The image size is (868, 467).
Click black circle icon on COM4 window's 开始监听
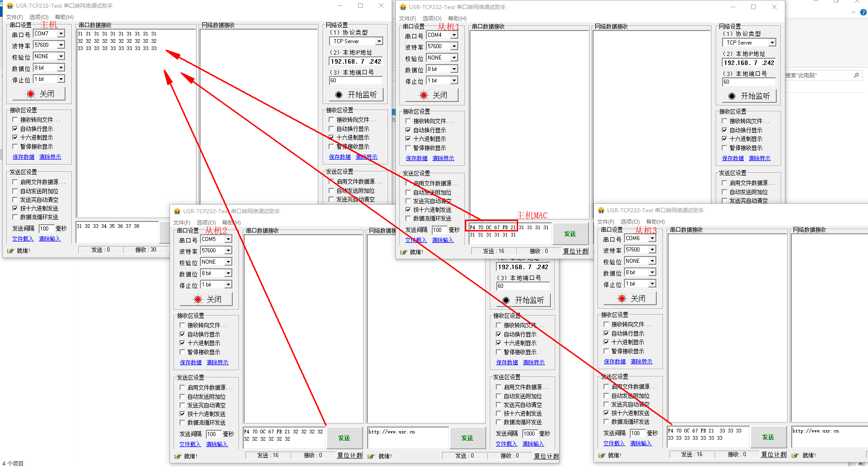[732, 96]
